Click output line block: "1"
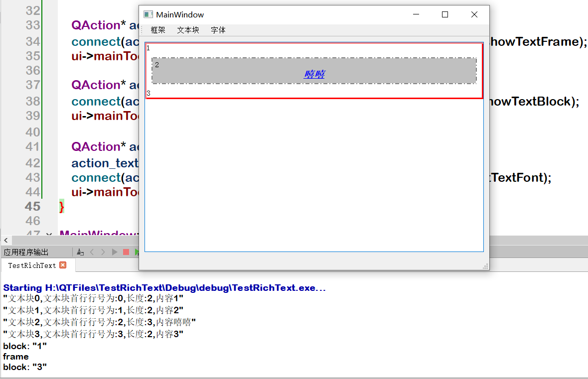 pyautogui.click(x=25, y=346)
